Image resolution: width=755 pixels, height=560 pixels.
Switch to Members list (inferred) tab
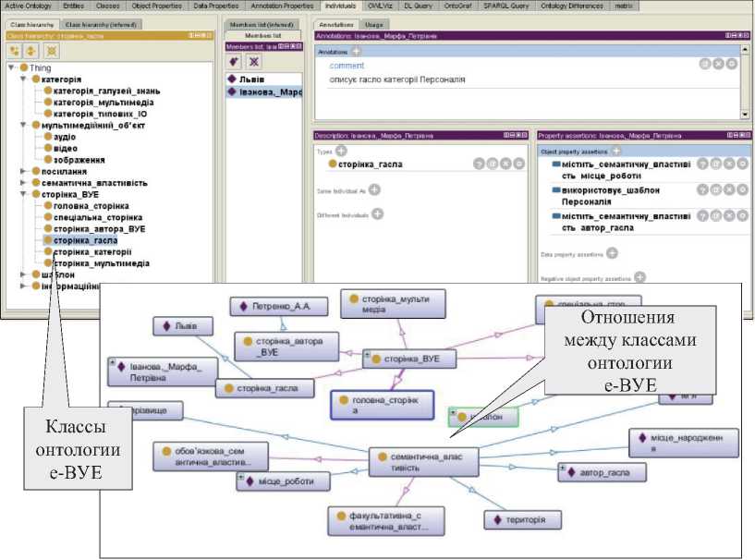tap(262, 25)
